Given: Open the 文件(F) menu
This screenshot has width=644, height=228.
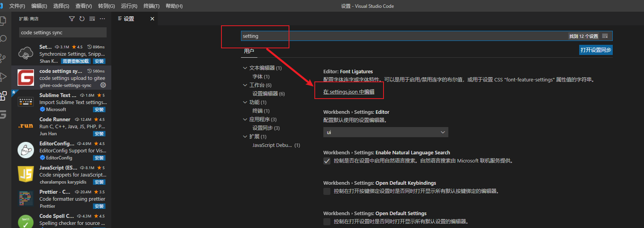Looking at the screenshot, I should pyautogui.click(x=17, y=6).
